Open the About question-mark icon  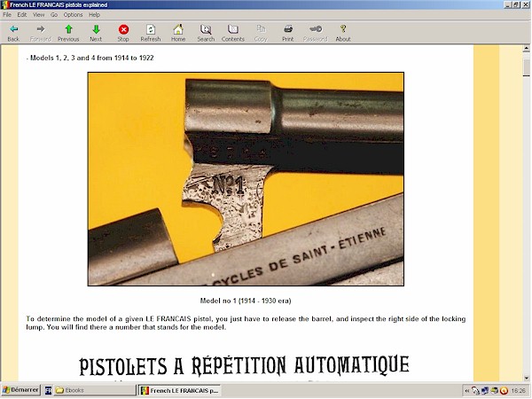pos(343,29)
